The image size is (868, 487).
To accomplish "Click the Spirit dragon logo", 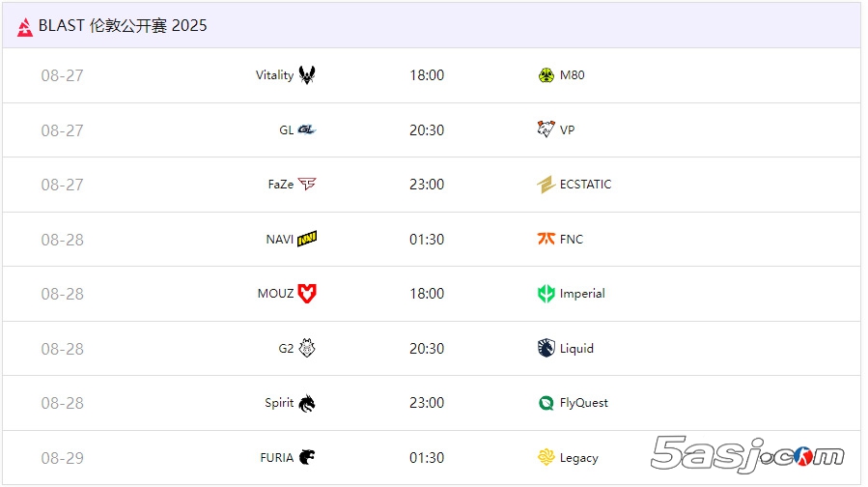I will point(307,403).
